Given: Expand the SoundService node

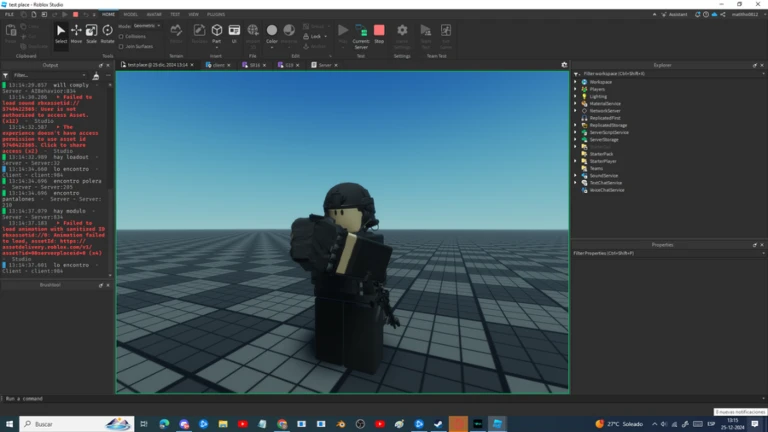Looking at the screenshot, I should [x=576, y=175].
